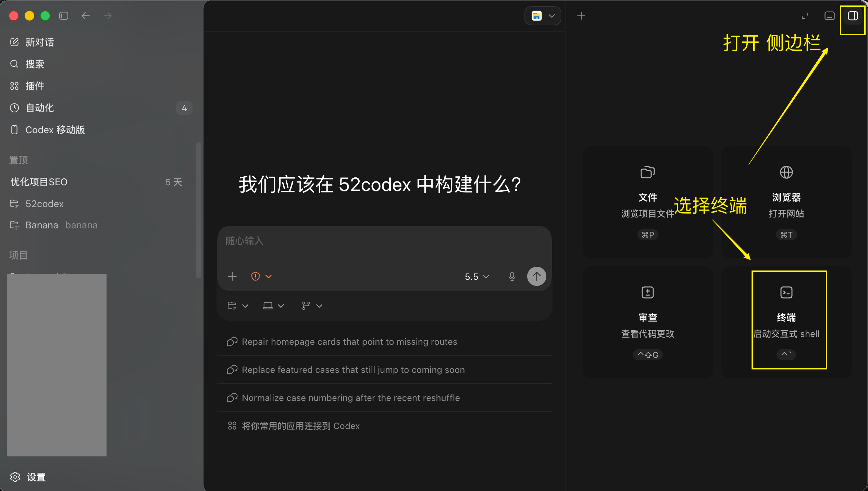The image size is (868, 491).
Task: Click the 置顶 section header
Action: click(18, 160)
